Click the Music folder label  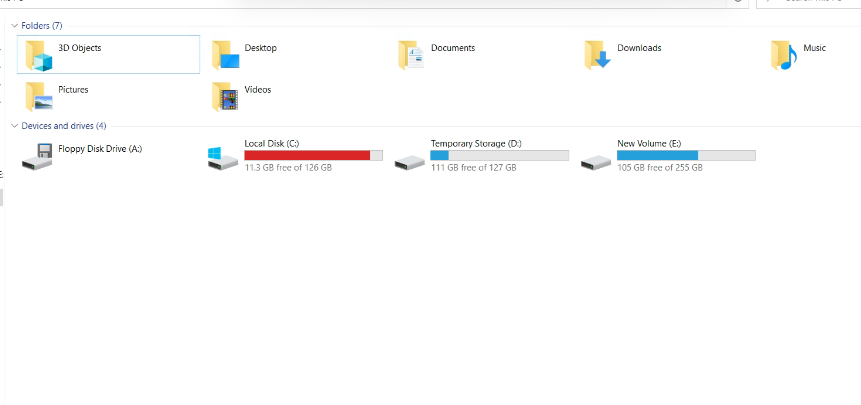814,48
